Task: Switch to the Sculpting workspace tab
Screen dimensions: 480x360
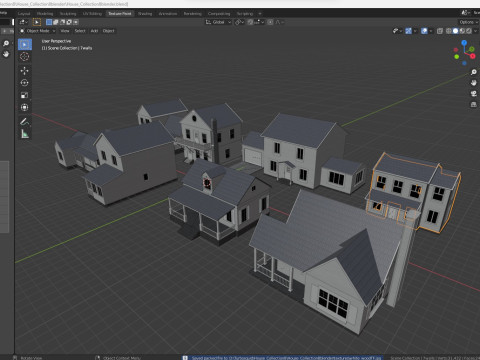Action: [68, 14]
